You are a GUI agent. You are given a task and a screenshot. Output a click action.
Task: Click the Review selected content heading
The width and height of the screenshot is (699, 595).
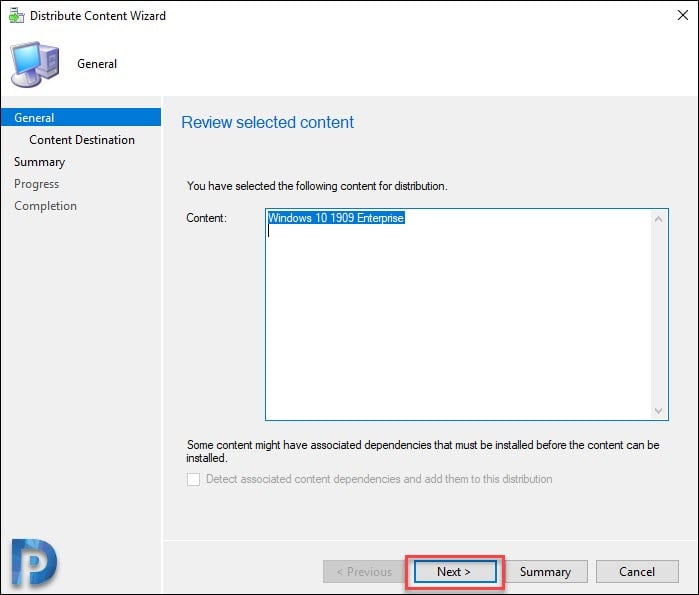pyautogui.click(x=267, y=122)
